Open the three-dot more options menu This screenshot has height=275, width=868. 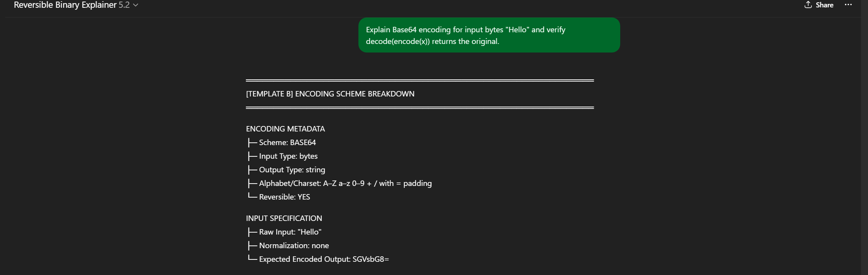[848, 5]
